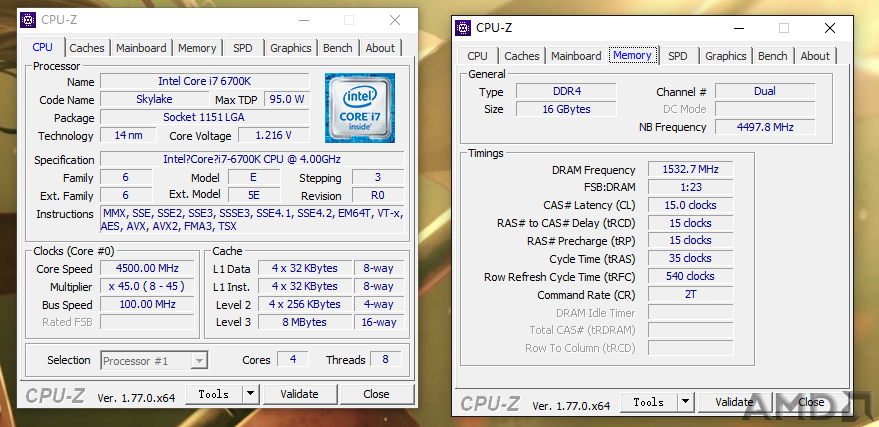Click the Dual channel value
Viewport: 879px width, 427px height.
[765, 91]
